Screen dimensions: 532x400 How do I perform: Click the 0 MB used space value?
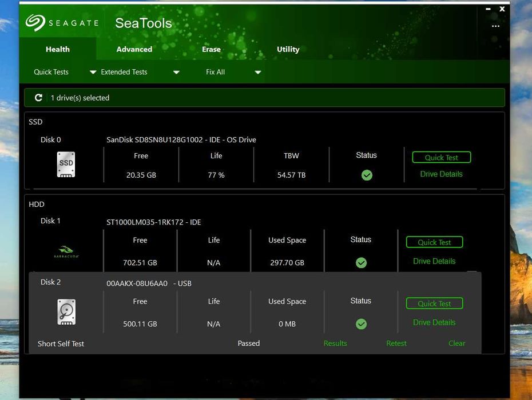(287, 324)
